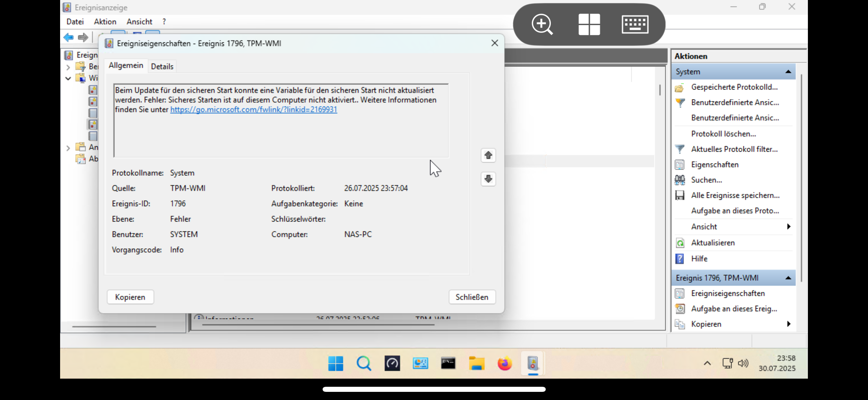Switch to the Details tab
The image size is (868, 400).
point(162,66)
